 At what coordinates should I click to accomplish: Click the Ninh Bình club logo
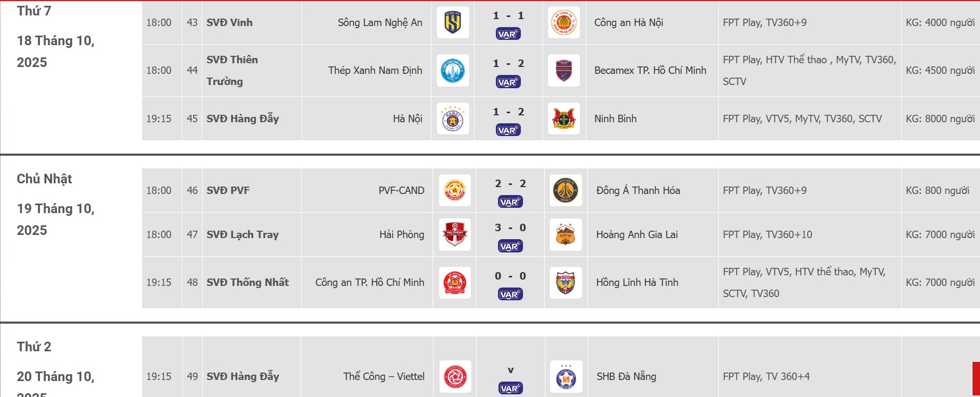(x=564, y=119)
